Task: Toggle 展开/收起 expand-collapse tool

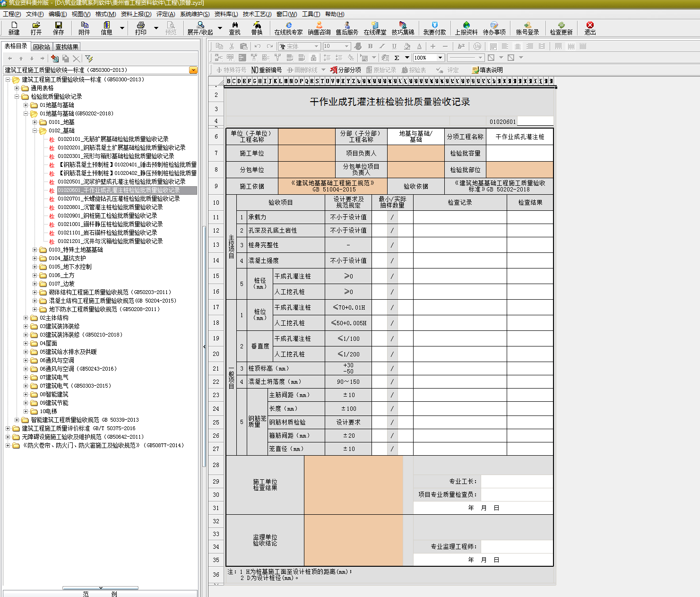Action: (200, 28)
